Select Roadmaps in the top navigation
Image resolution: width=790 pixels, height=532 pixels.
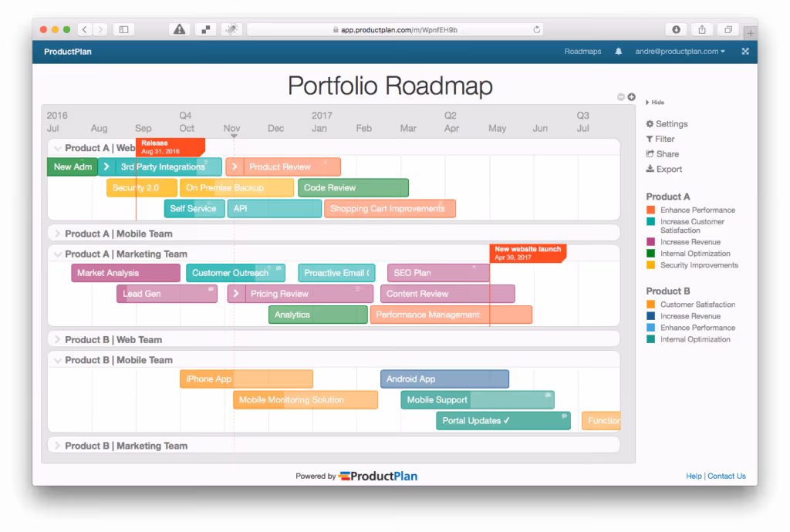[x=582, y=51]
